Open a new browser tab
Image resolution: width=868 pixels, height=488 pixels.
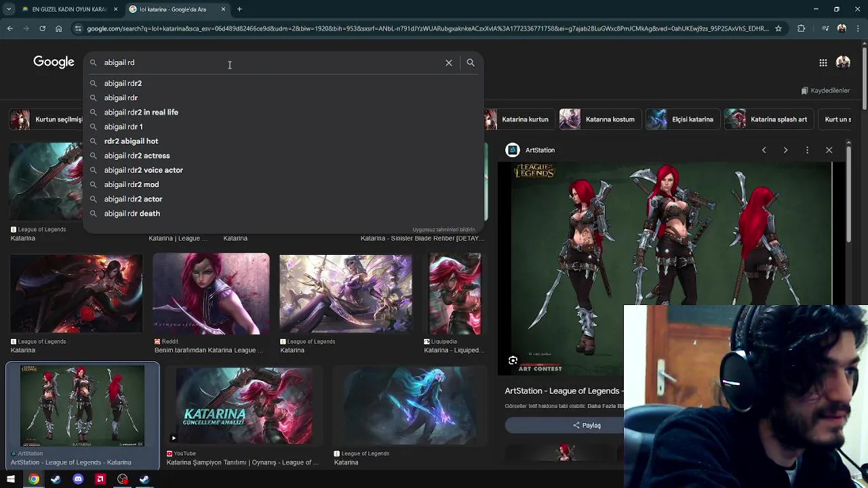[x=239, y=9]
